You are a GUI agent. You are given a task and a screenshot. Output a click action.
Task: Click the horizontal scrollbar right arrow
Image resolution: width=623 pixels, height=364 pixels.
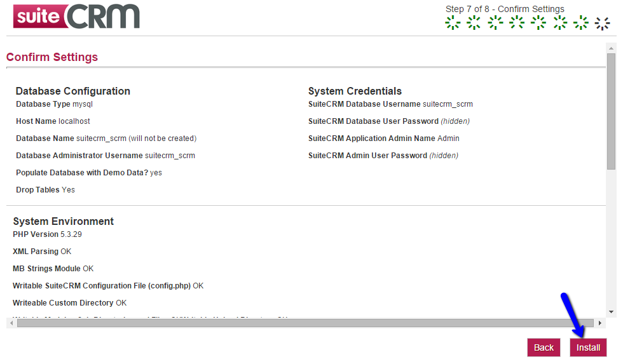coord(600,323)
